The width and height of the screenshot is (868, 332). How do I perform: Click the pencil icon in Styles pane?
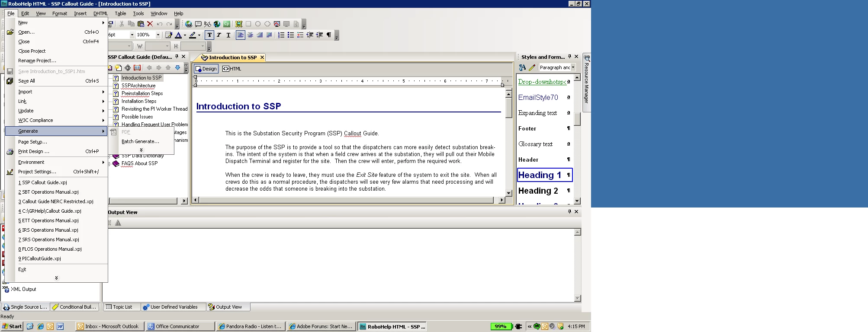coord(532,67)
